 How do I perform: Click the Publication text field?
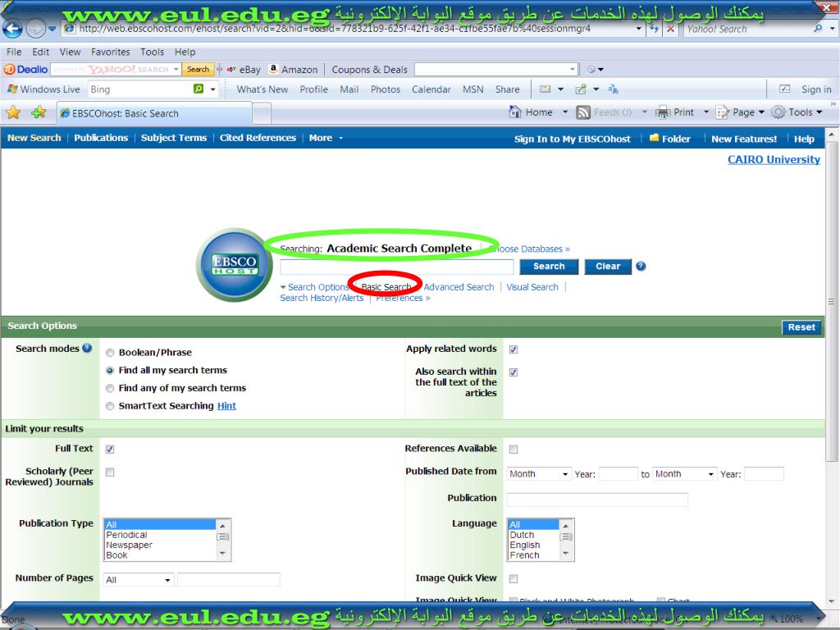coord(597,500)
